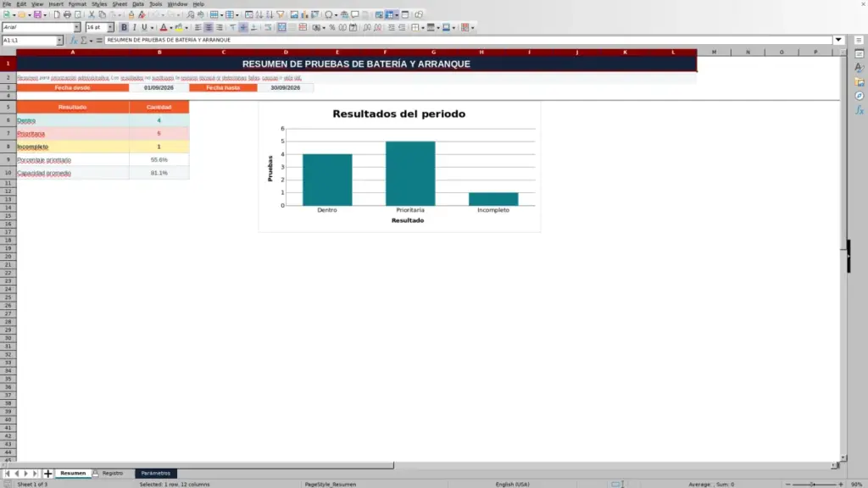Click the Copy icon
Screen dimensions: 868x488
pos(103,14)
